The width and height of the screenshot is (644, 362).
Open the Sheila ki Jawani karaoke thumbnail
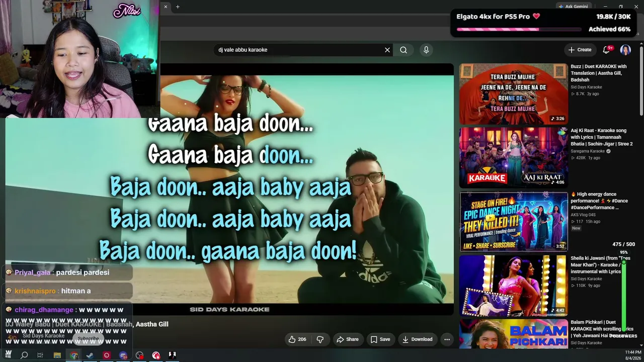point(514,285)
